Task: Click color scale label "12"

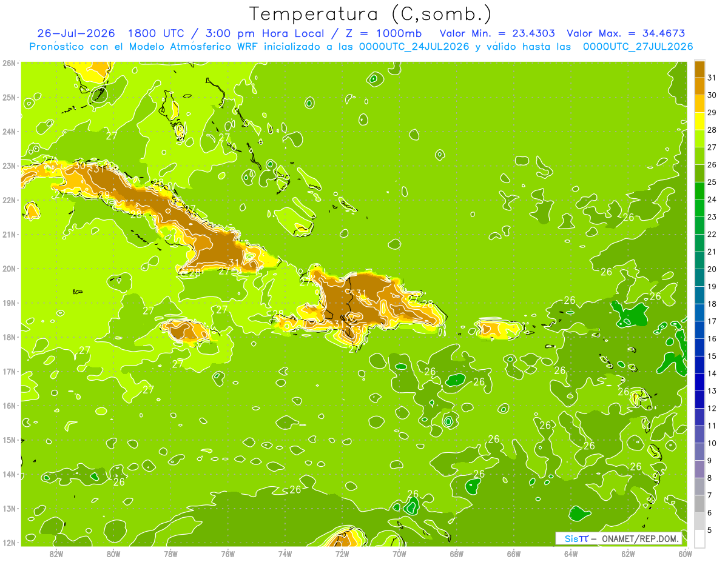Action: coord(712,408)
